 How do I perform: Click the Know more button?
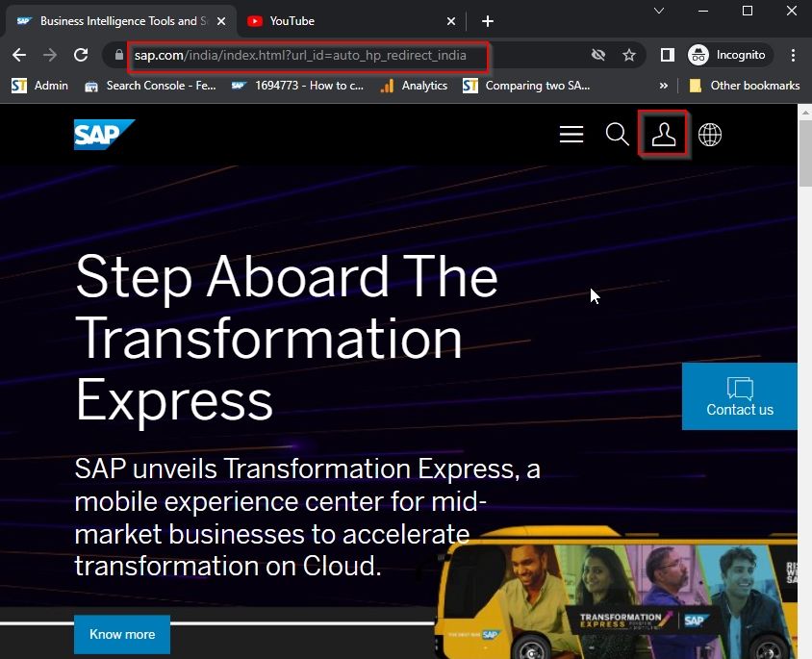pyautogui.click(x=121, y=634)
